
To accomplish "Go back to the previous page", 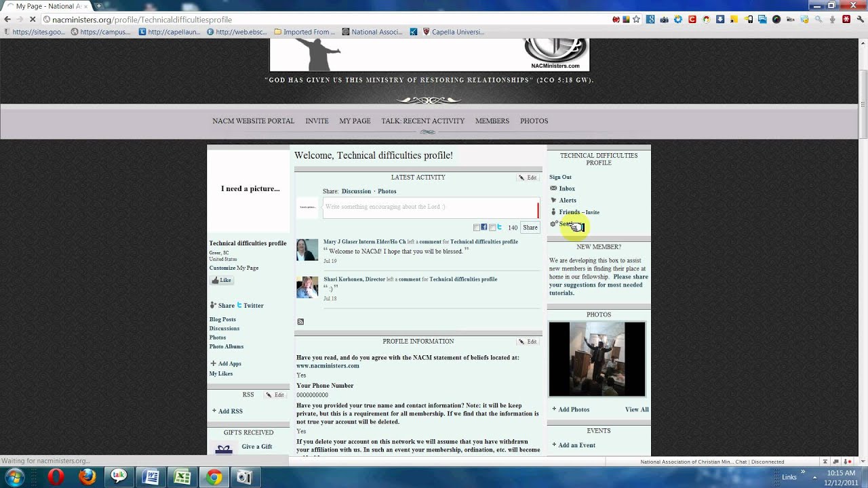I will [x=7, y=20].
